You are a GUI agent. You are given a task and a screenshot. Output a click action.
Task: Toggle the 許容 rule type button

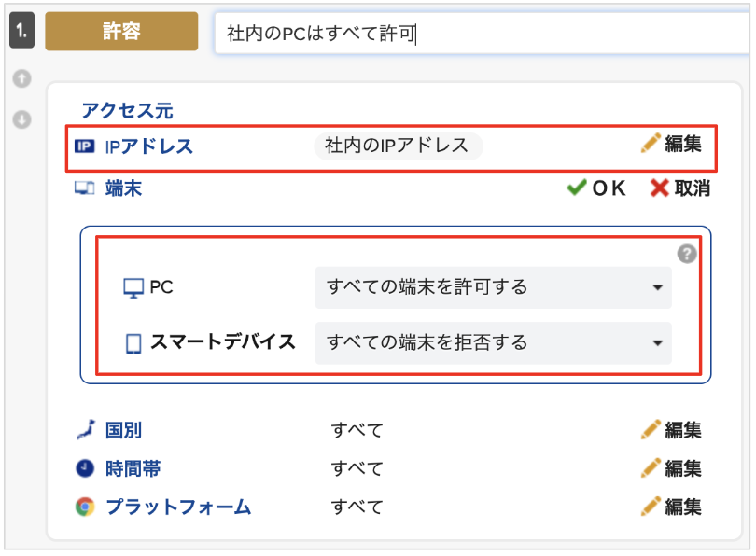[121, 32]
